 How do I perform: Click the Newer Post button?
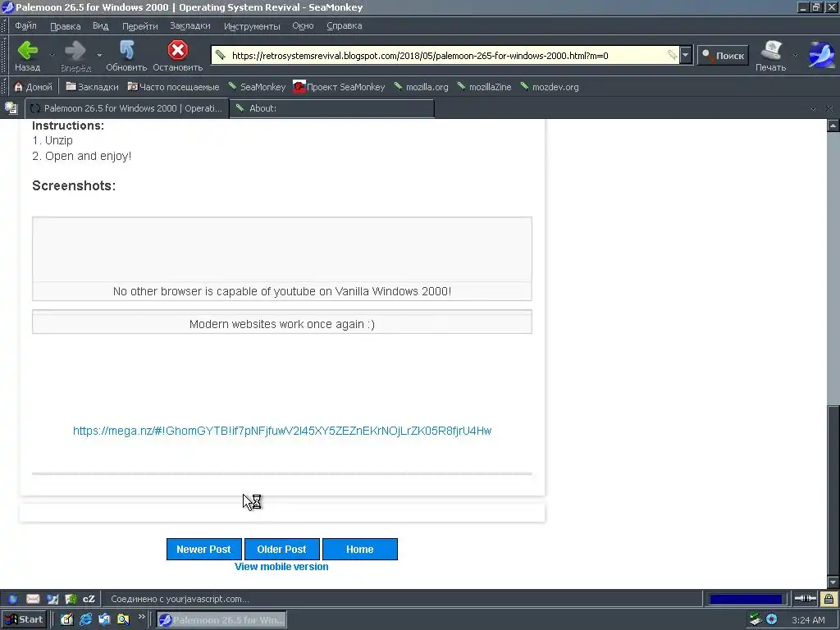coord(203,549)
